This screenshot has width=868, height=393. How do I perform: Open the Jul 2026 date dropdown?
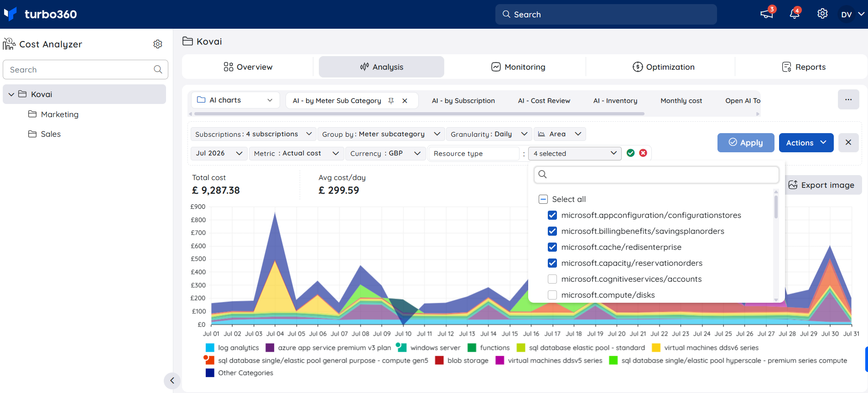coord(219,153)
